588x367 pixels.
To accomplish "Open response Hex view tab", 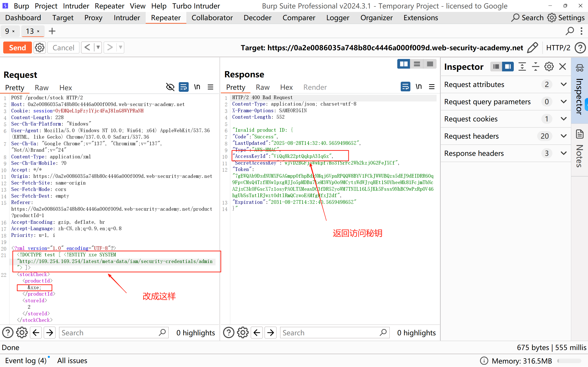I will pos(286,87).
